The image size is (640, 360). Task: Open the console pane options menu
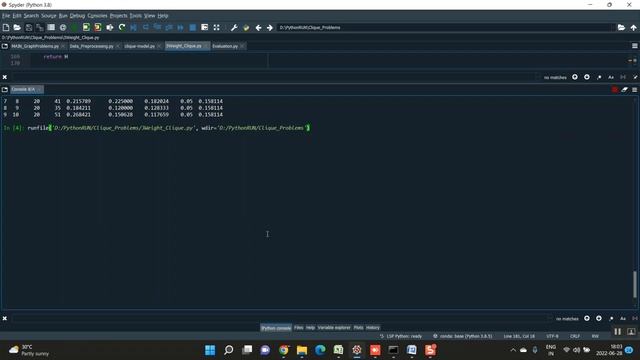pyautogui.click(x=634, y=89)
